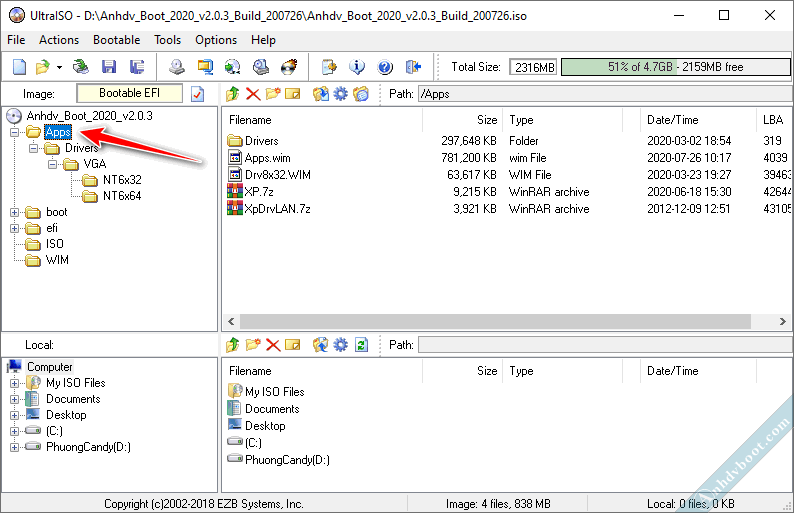
Task: Expand the efi folder tree node
Action: click(x=14, y=228)
